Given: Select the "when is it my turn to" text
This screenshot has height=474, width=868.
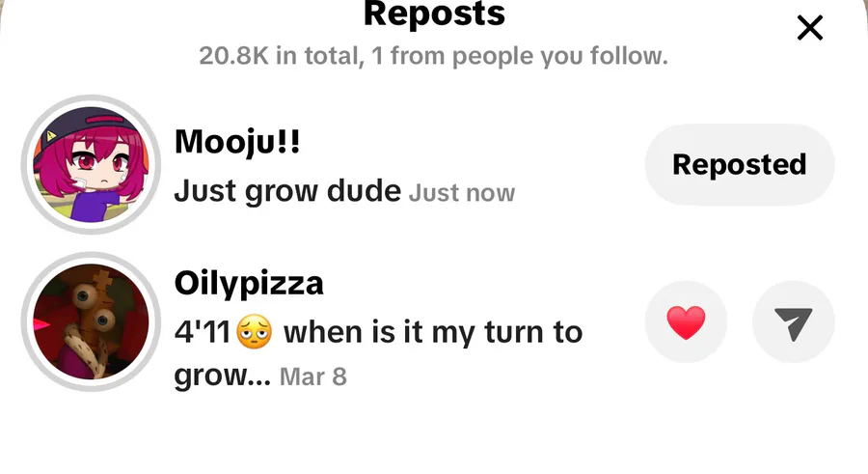Looking at the screenshot, I should pyautogui.click(x=433, y=333).
